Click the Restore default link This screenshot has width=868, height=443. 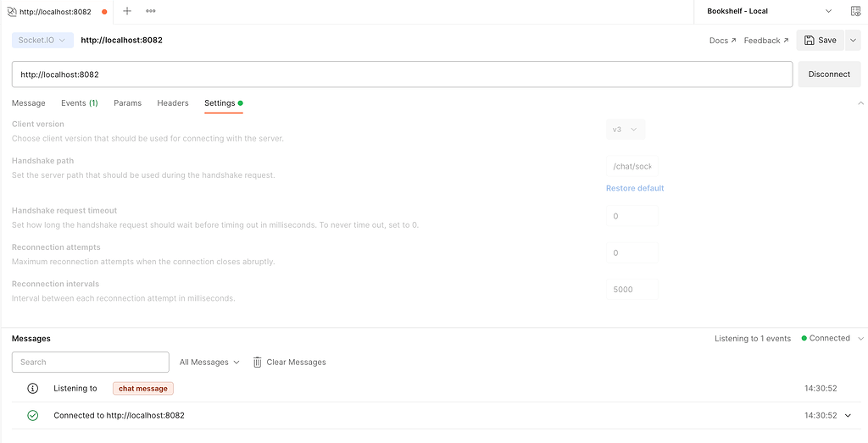pyautogui.click(x=635, y=188)
